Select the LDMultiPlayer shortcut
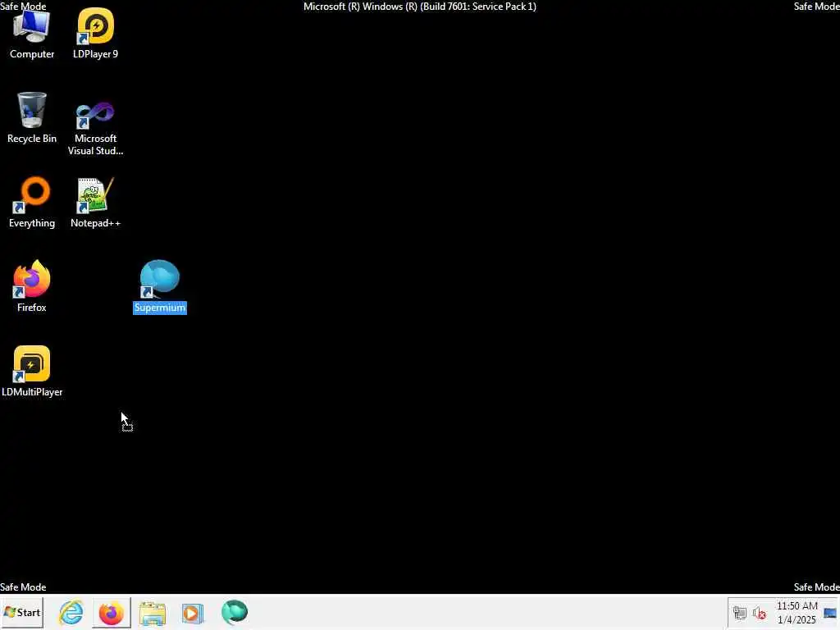The width and height of the screenshot is (840, 630). [32, 372]
